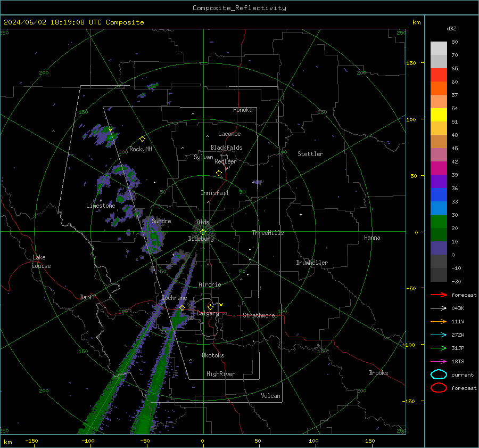Click the yellow diamond marker beside RockyMH

[142, 139]
